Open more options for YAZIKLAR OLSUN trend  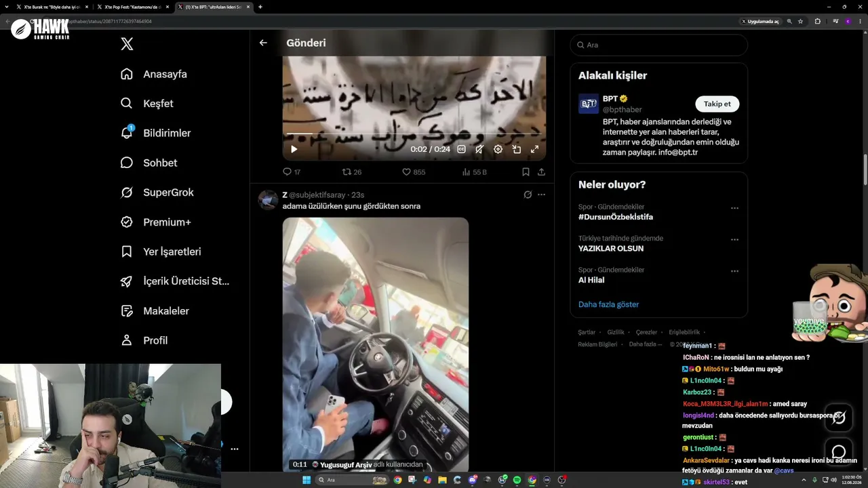[x=734, y=240]
